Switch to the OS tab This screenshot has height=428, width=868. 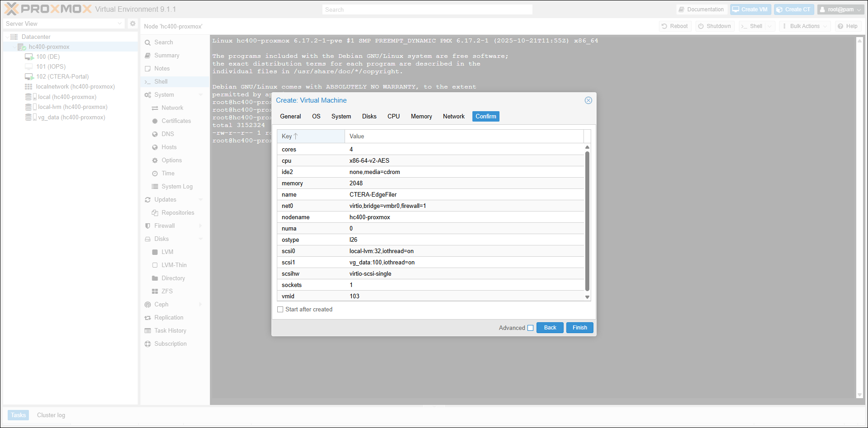coord(316,117)
